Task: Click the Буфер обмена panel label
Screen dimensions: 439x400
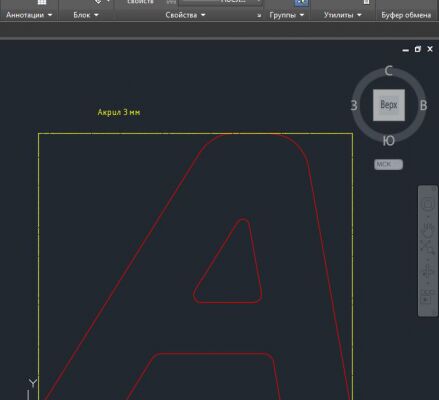Action: [406, 15]
